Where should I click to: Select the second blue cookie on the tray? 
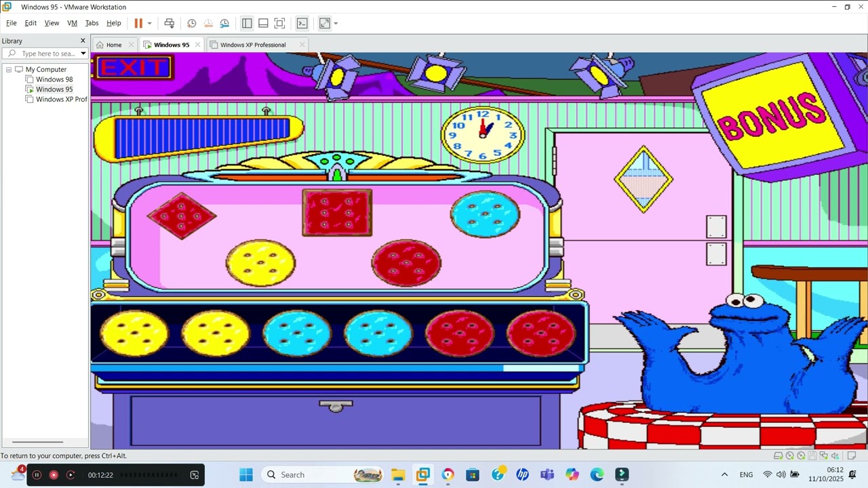click(378, 333)
